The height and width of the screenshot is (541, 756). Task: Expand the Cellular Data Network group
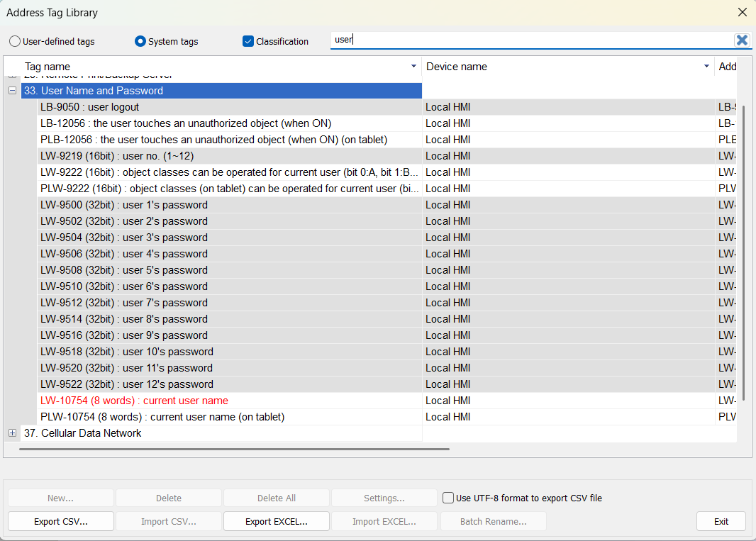12,433
